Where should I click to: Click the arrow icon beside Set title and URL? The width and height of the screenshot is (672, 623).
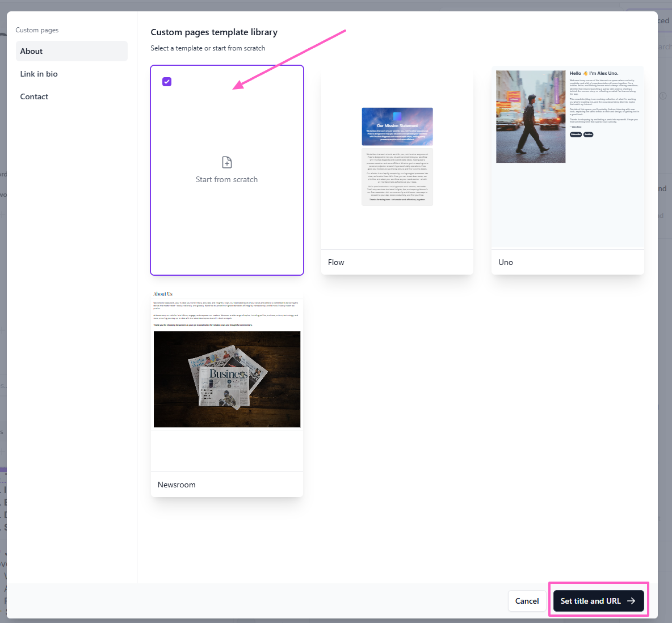pyautogui.click(x=631, y=601)
